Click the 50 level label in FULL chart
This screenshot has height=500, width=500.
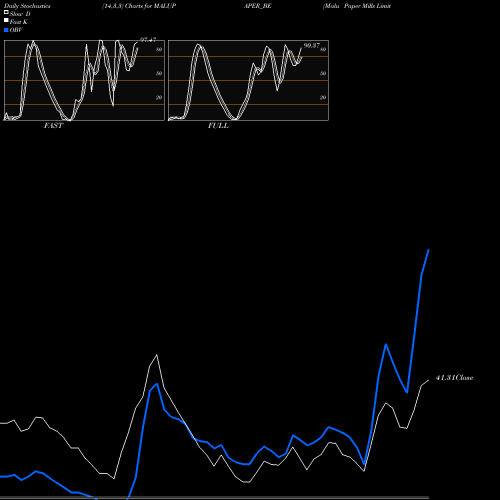click(x=323, y=74)
